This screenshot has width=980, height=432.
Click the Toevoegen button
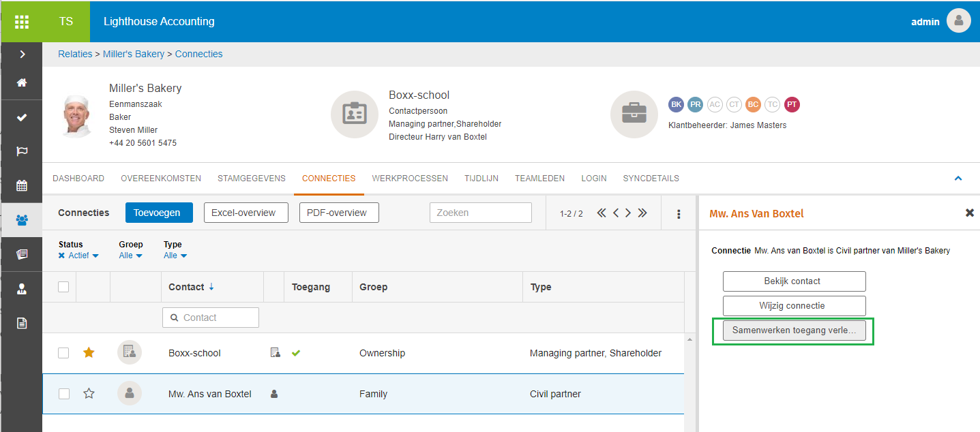point(159,213)
